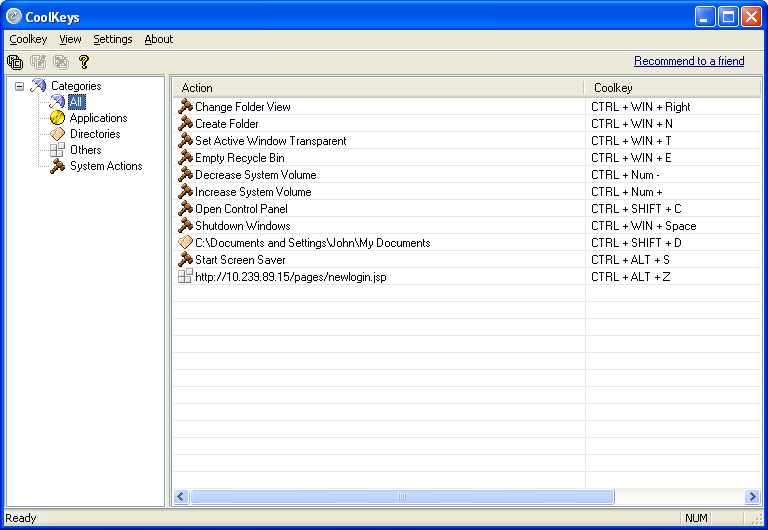Select the Decrease System Volume action

pos(256,175)
